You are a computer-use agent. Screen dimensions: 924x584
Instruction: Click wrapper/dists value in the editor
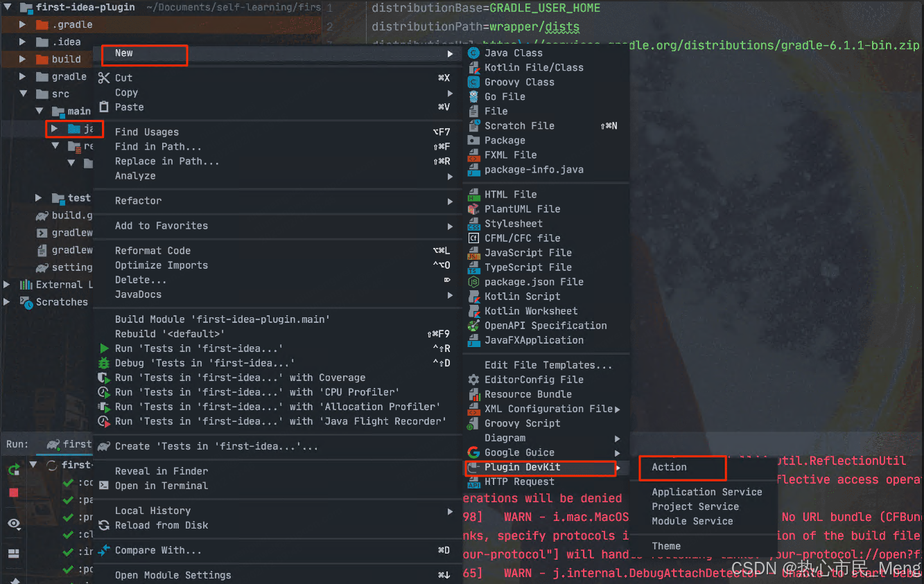(x=534, y=27)
